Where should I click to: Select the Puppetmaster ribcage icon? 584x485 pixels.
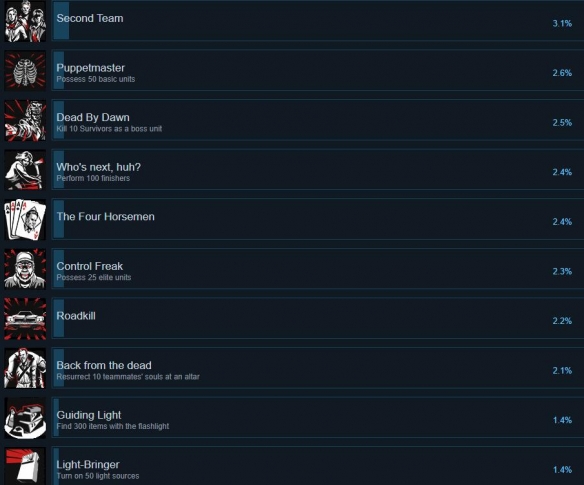coord(25,71)
